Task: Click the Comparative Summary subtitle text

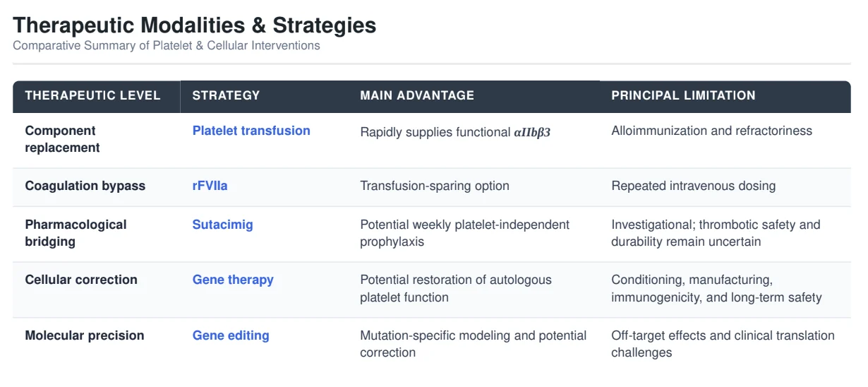Action: (167, 45)
